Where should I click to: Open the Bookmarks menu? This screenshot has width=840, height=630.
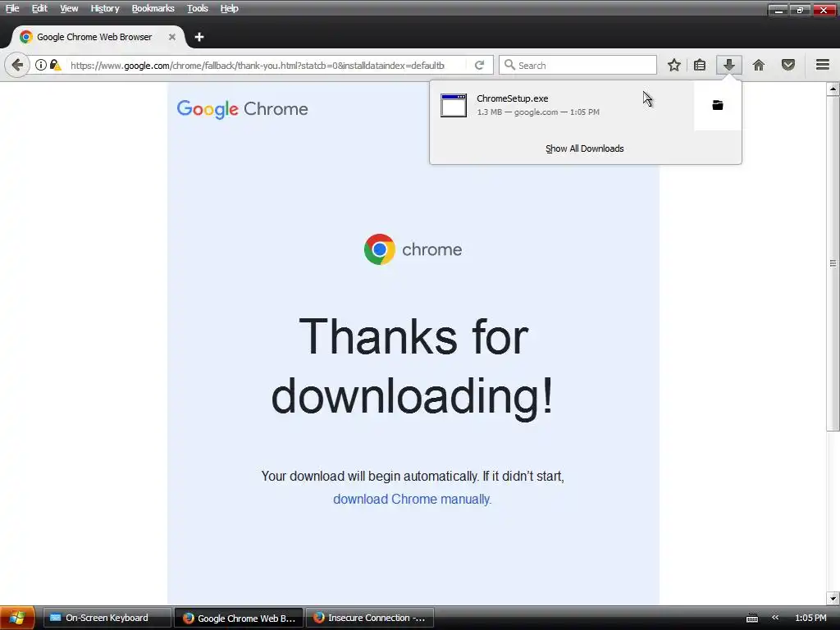pos(153,8)
